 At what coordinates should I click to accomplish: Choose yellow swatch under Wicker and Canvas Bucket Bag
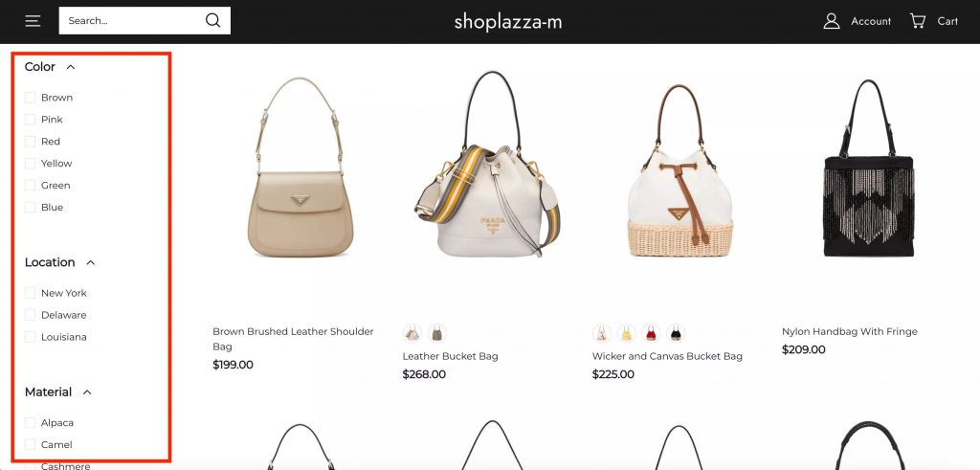click(626, 333)
